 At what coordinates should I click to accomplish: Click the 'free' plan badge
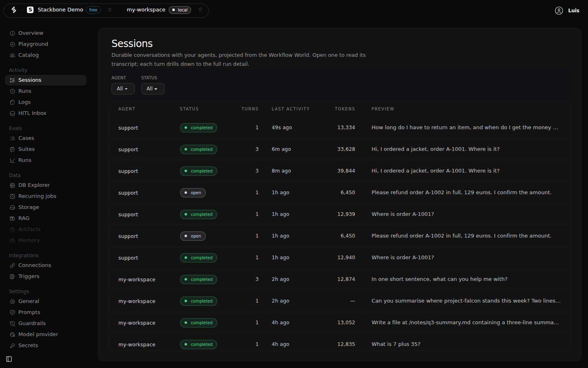tap(94, 10)
